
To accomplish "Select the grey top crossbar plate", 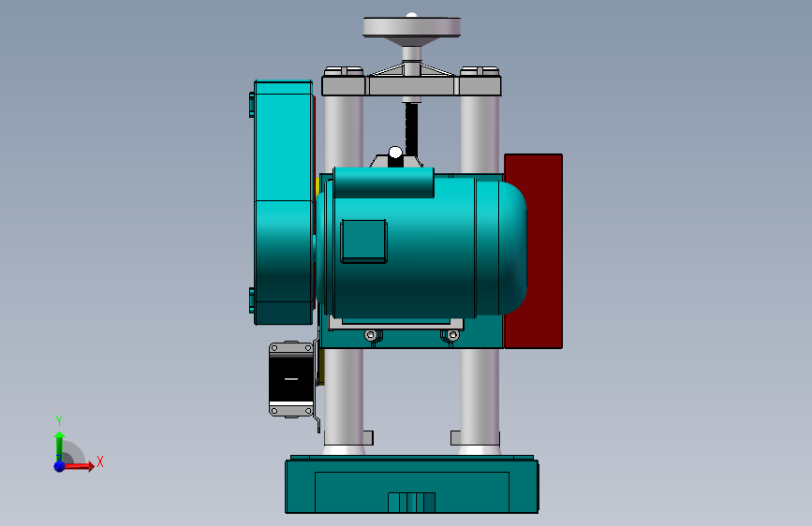I will pos(412,85).
